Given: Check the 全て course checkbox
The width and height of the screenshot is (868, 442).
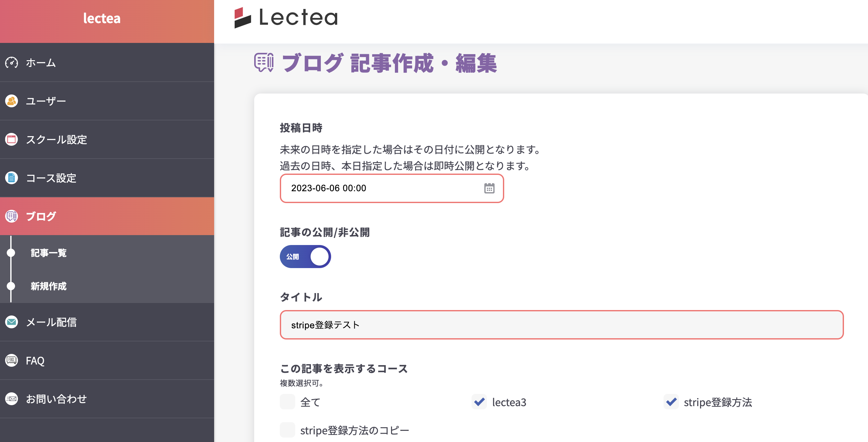Looking at the screenshot, I should (288, 402).
